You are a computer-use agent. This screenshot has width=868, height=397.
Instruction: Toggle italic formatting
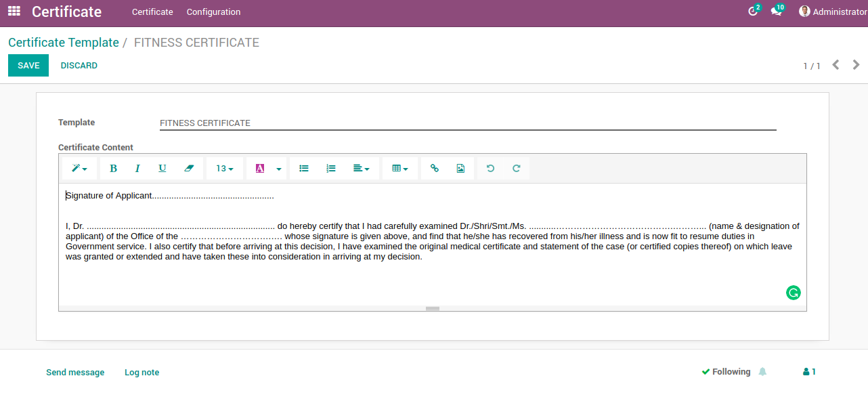137,169
